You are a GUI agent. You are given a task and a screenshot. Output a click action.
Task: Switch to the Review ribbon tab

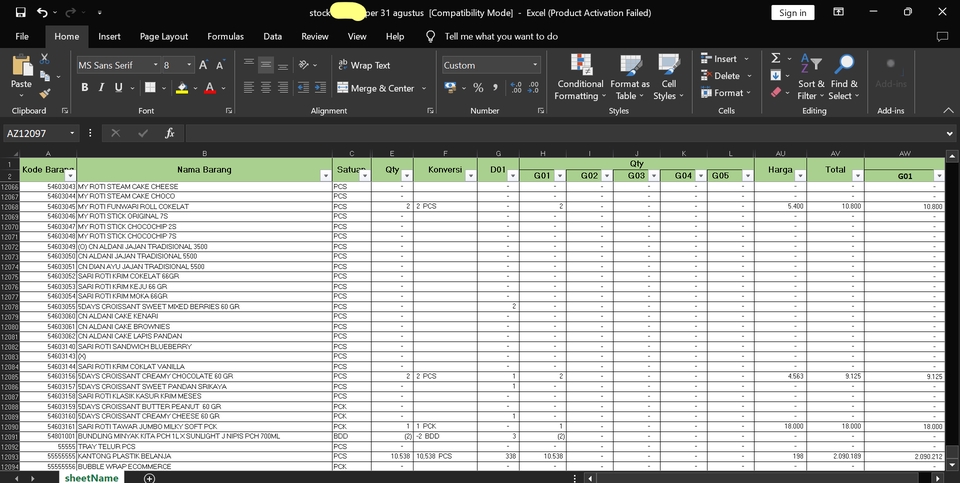point(315,37)
